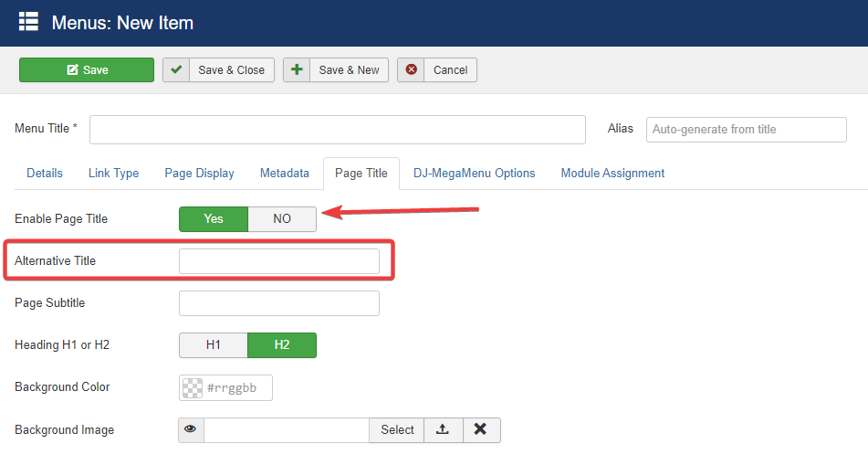This screenshot has height=465, width=868.
Task: Switch to the Link Type tab
Action: (x=113, y=173)
